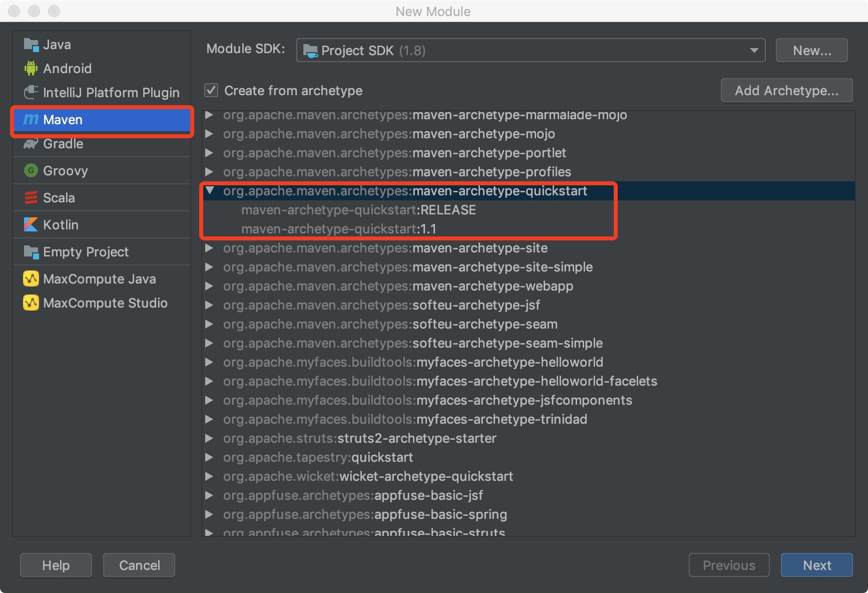Viewport: 868px width, 593px height.
Task: Select IntelliJ Platform Plugin module type
Action: coord(102,92)
